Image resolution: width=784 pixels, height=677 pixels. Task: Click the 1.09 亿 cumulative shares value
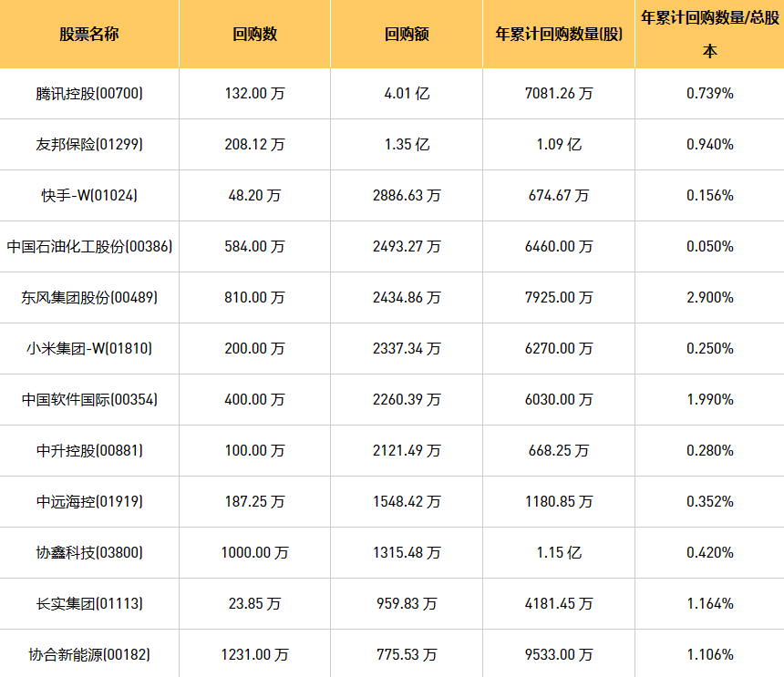point(559,144)
